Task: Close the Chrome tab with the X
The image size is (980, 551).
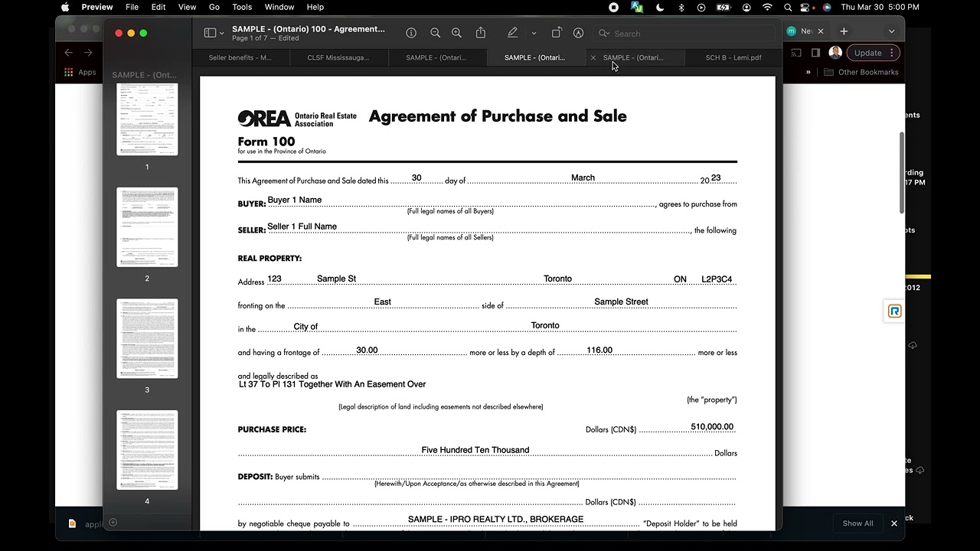Action: click(821, 31)
